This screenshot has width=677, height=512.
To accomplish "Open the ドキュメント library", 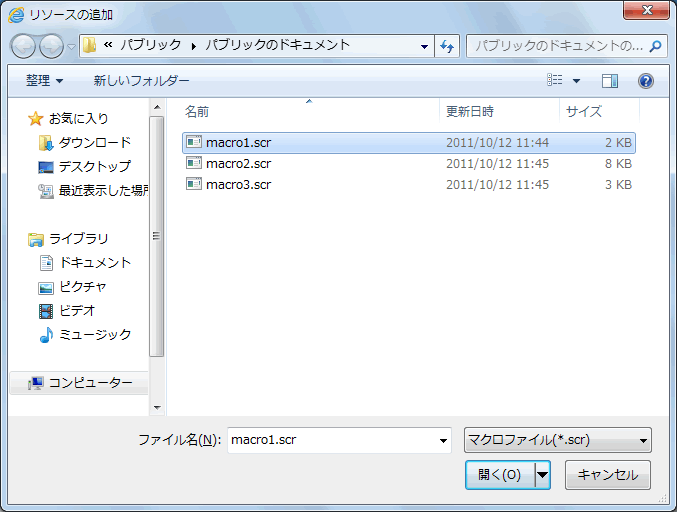I will click(95, 262).
